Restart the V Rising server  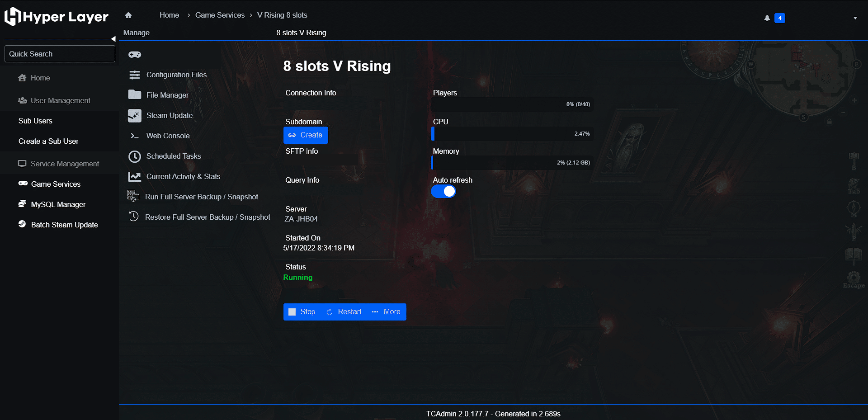click(x=344, y=312)
